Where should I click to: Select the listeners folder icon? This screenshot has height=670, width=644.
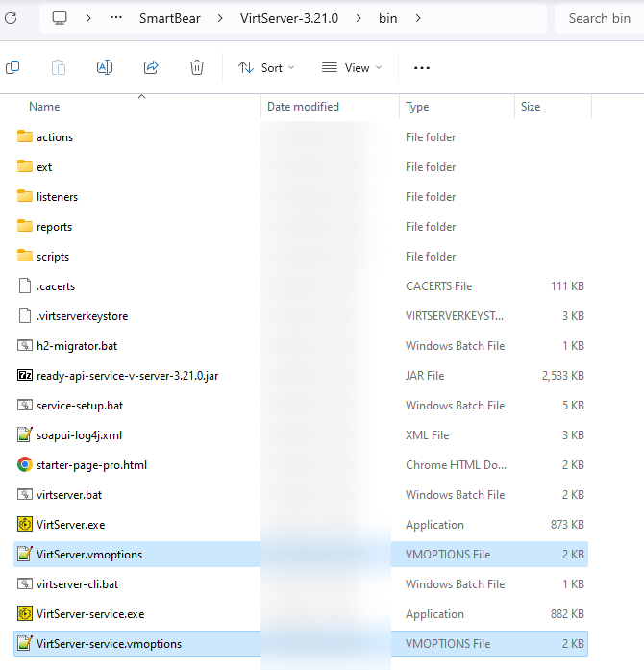25,196
